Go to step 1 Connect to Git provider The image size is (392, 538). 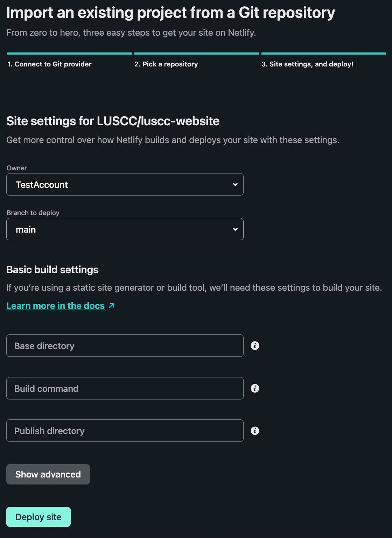point(49,64)
